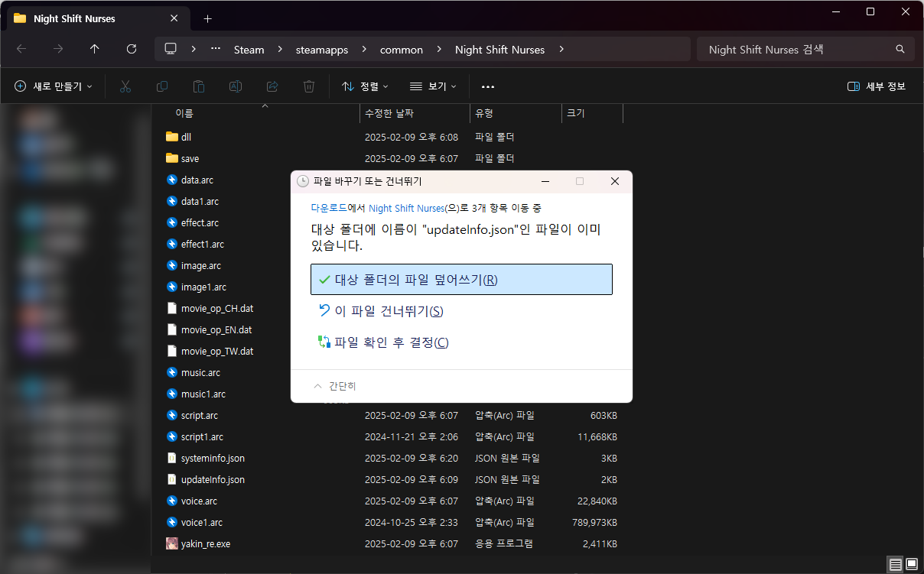Minimize the file replace dialog
Screen dimensions: 924x574
tap(545, 181)
